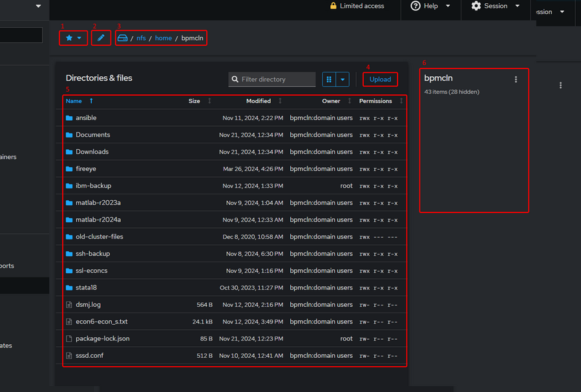Select the fireeye folder icon
This screenshot has height=392, width=581.
[x=69, y=169]
